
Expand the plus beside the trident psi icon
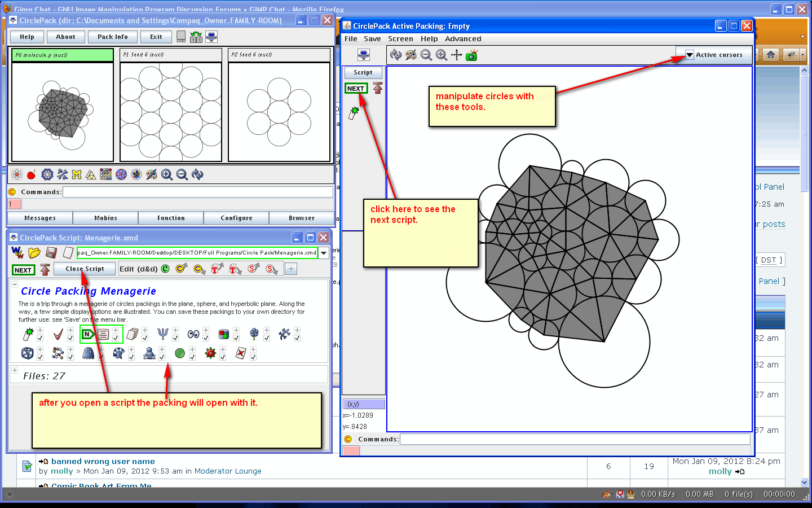click(175, 330)
